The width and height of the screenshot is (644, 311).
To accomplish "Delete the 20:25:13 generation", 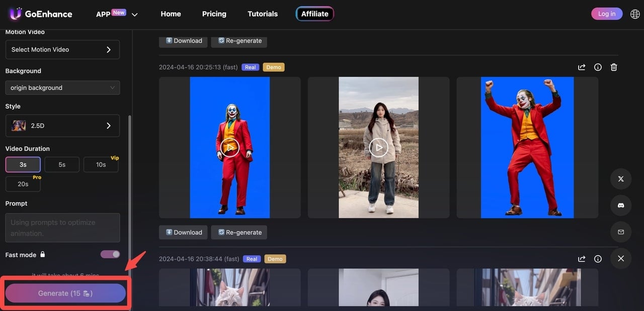I will click(614, 67).
